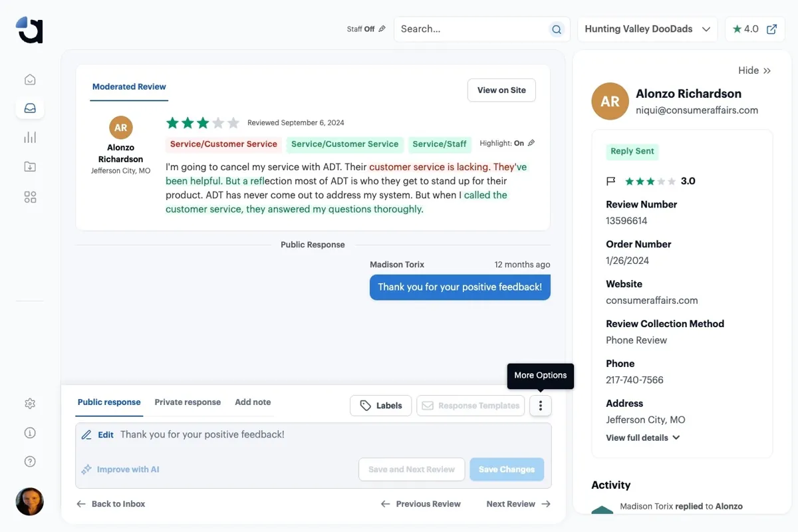
Task: Click the email niqui@consumeraffairs.com
Action: pos(697,110)
